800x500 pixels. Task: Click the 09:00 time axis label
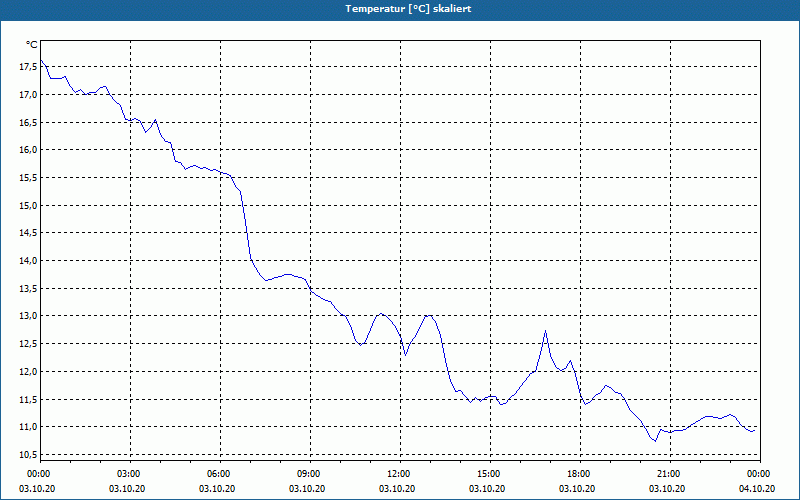311,474
